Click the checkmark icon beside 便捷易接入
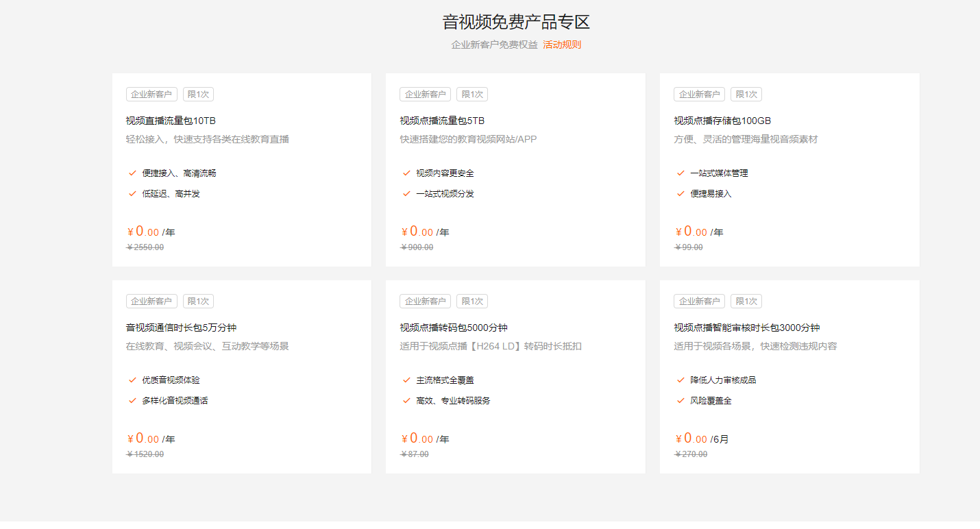This screenshot has height=529, width=980. point(681,194)
